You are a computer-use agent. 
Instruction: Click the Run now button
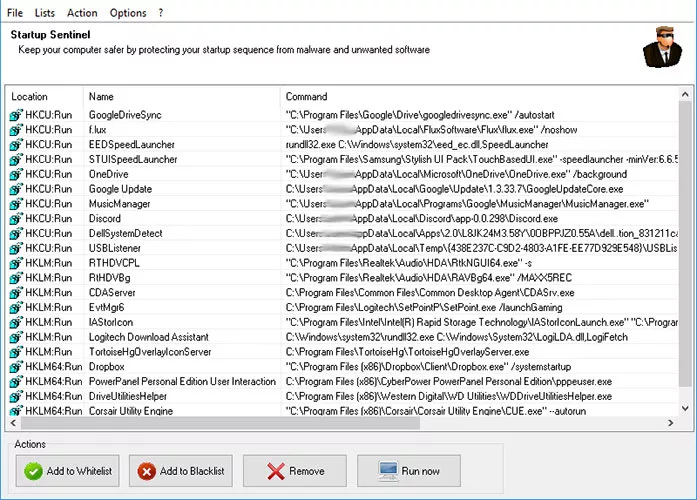(409, 471)
